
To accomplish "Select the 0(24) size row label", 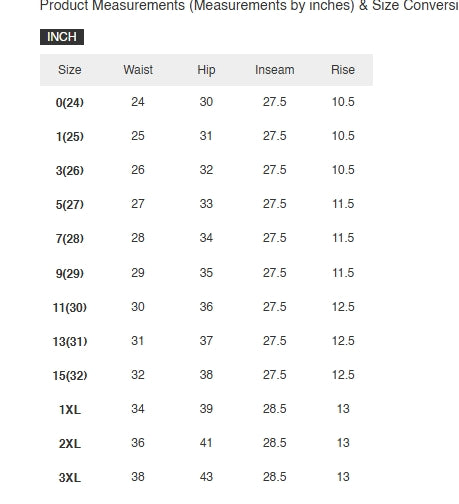I will [x=70, y=102].
